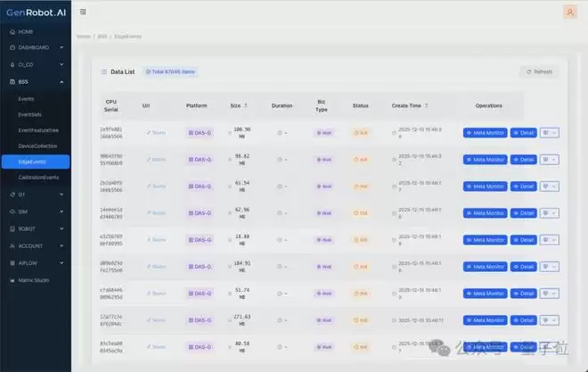Go to CalibrationEvents in the sidebar
The width and height of the screenshot is (588, 372).
coord(37,178)
